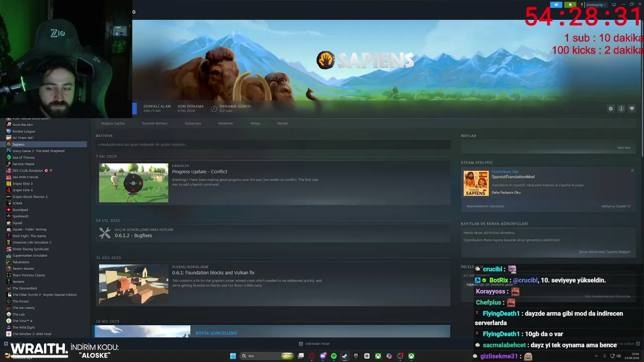This screenshot has width=644, height=362.
Task: Select The Elder Scrolls V: Skyrim Special Edition
Action: 44,295
